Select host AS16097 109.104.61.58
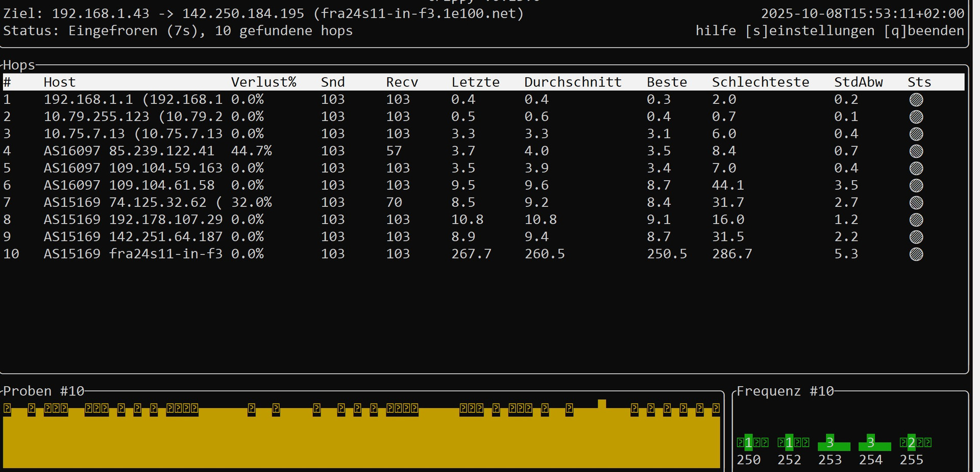 129,185
